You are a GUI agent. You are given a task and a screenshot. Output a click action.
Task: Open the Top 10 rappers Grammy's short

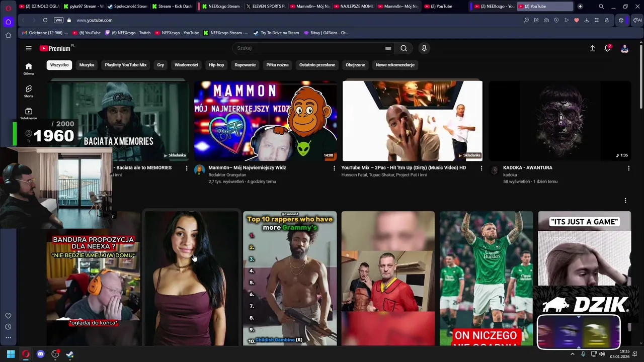(x=290, y=279)
